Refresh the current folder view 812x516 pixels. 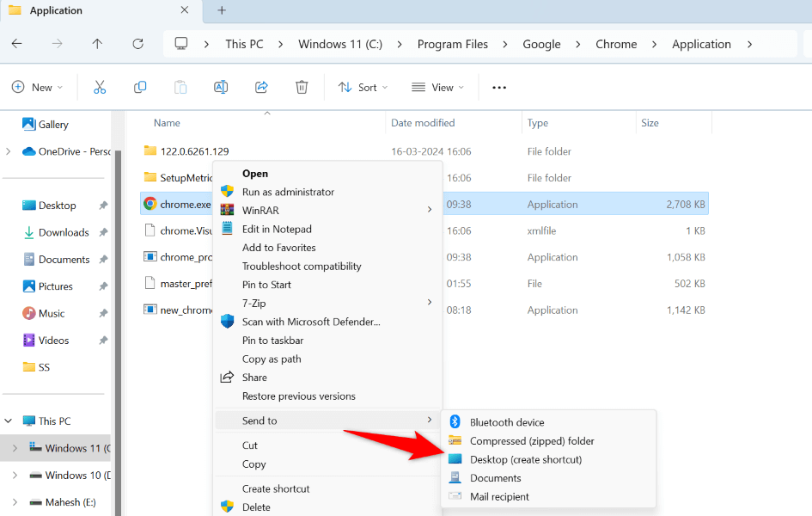(x=137, y=43)
